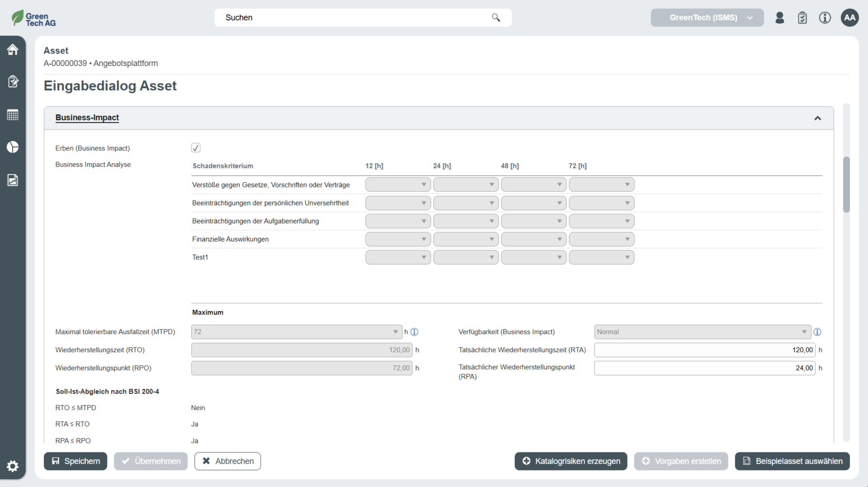Open the pie chart dashboard icon
868x487 pixels.
(x=13, y=147)
